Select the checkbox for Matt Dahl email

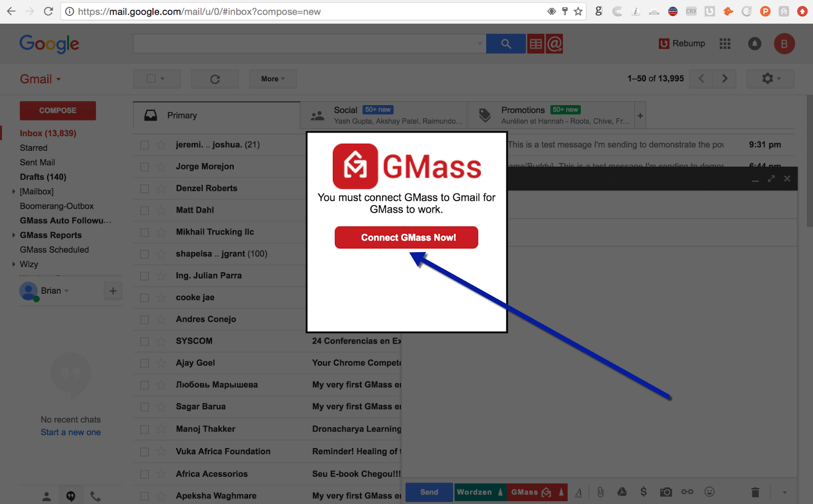pos(145,211)
